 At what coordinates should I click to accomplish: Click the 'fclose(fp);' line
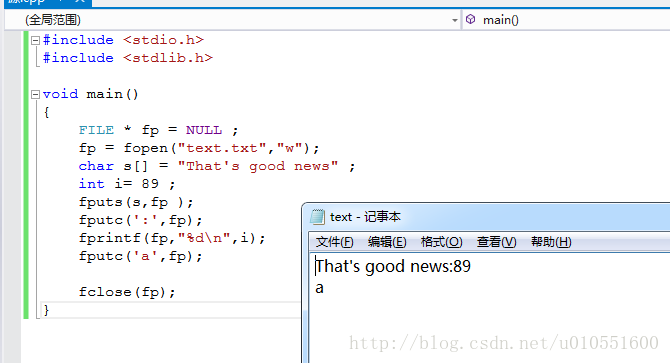click(x=127, y=292)
